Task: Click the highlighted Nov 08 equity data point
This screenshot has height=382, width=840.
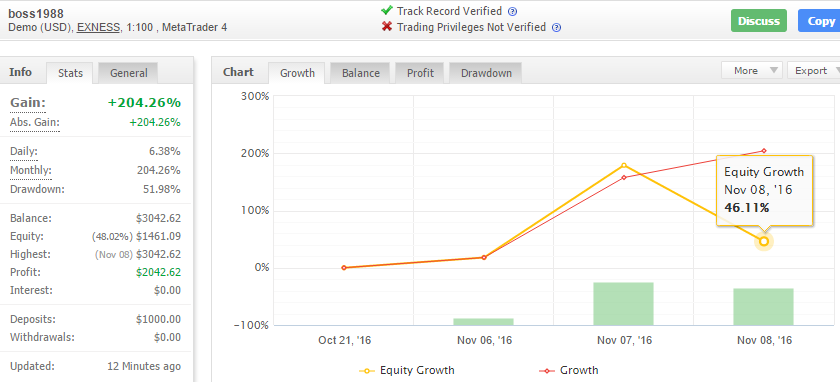Action: click(764, 242)
